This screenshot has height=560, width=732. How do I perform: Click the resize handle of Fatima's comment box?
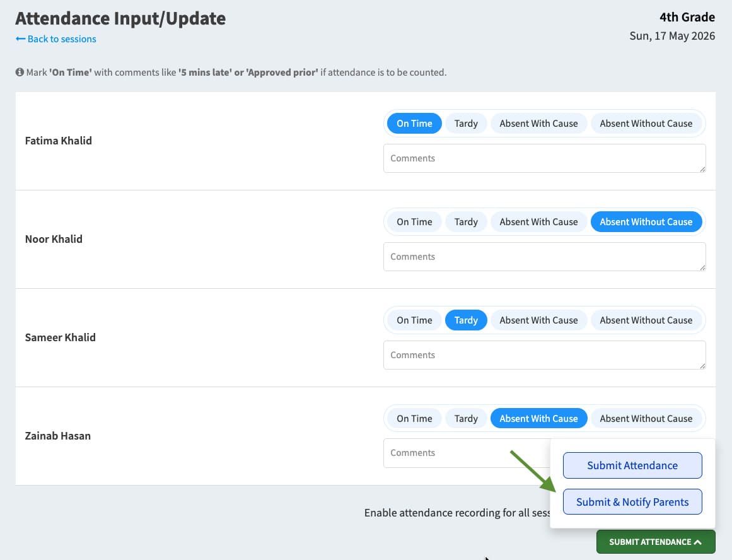point(702,169)
